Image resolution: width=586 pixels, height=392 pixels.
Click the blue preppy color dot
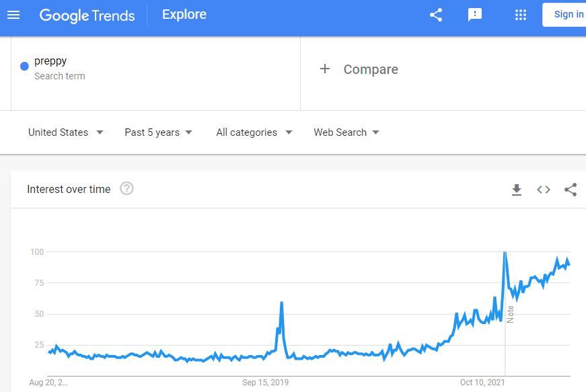point(24,65)
